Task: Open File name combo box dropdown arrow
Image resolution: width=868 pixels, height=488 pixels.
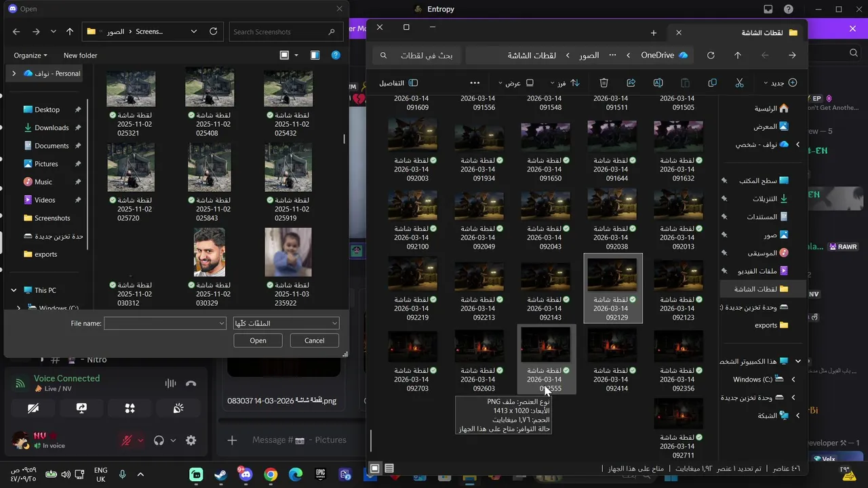Action: click(x=221, y=324)
